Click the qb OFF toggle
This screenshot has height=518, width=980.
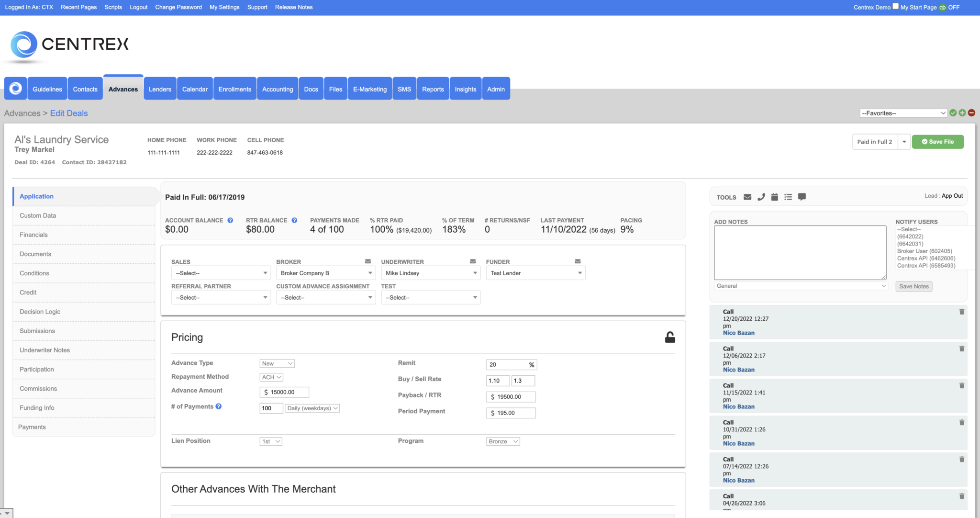942,7
